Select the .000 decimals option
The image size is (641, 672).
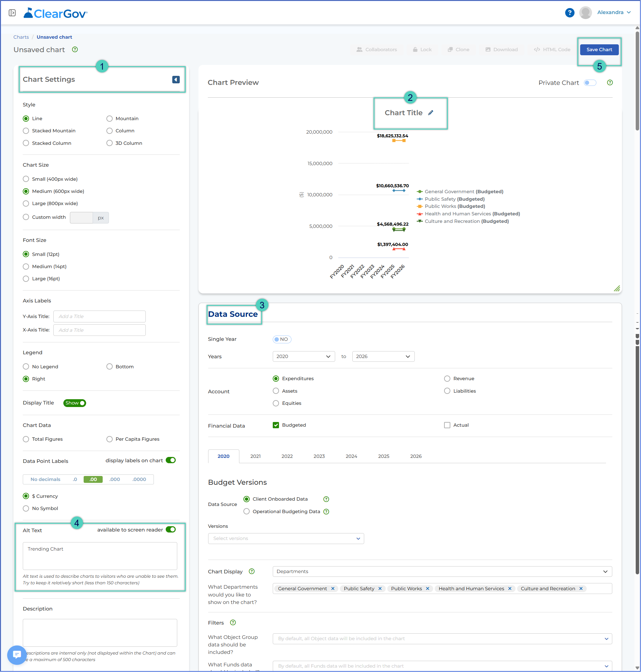115,479
